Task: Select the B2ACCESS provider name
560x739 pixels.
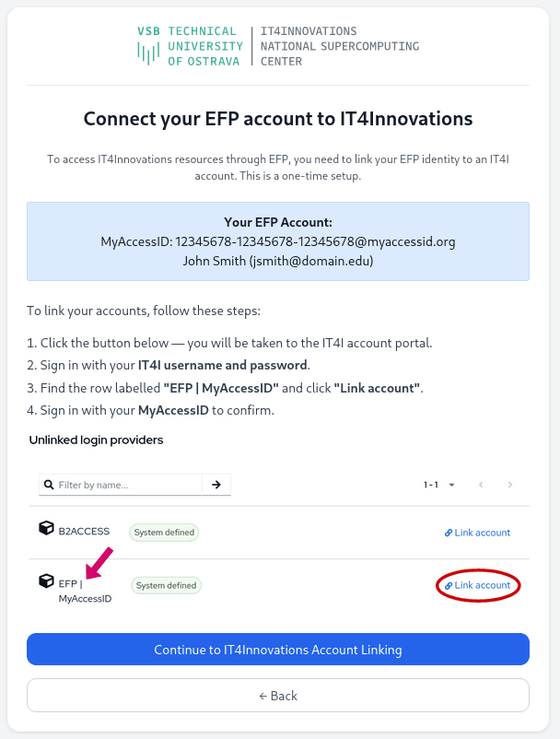Action: coord(84,532)
